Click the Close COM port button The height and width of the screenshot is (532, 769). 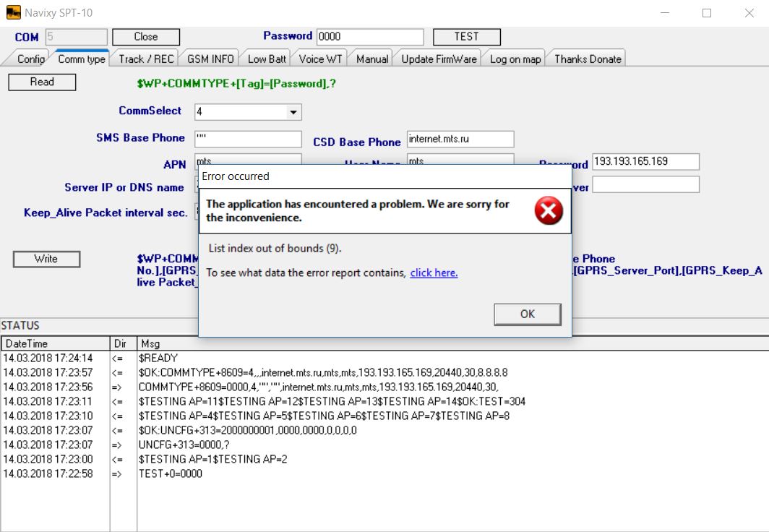click(146, 37)
